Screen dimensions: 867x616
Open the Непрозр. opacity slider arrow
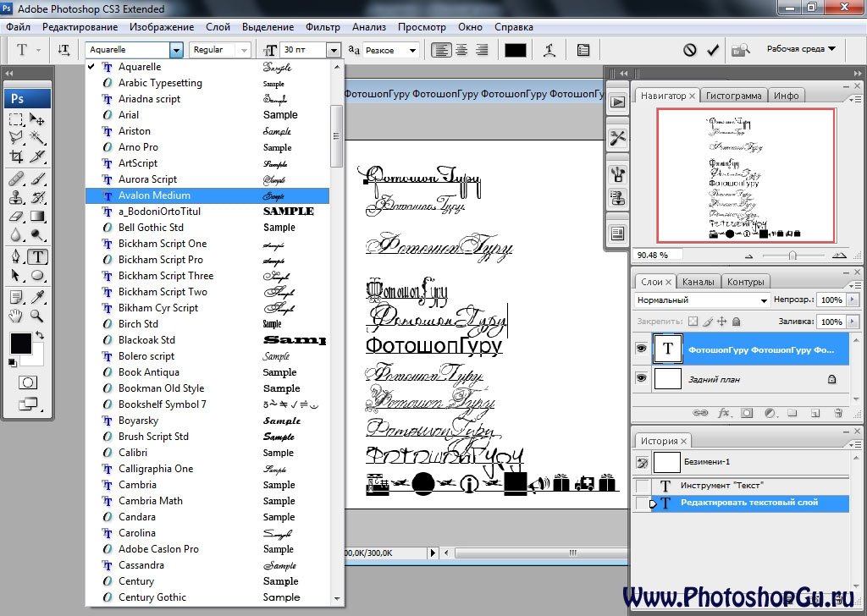(853, 300)
